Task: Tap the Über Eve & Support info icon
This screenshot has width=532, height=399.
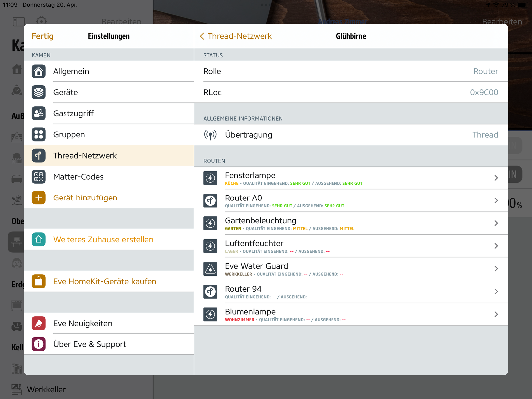Action: click(x=39, y=344)
